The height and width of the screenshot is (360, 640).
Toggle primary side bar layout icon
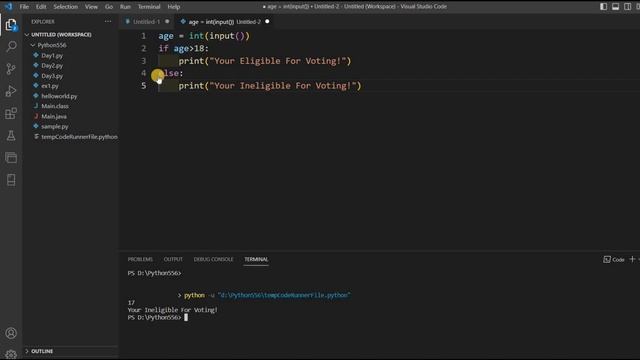603,7
